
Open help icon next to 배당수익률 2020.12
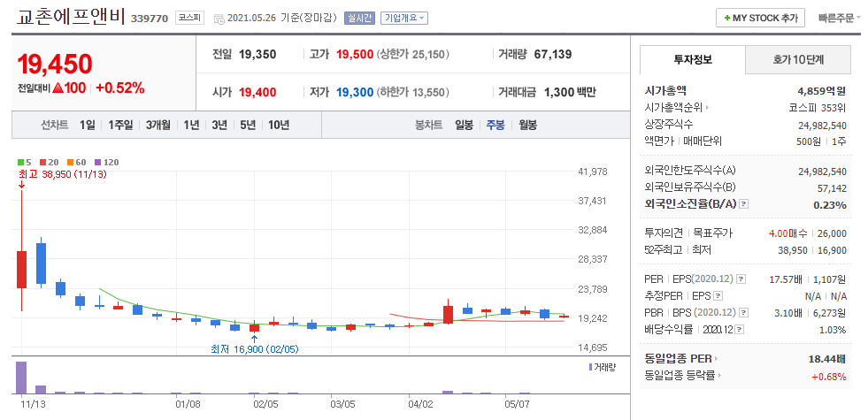click(x=740, y=330)
